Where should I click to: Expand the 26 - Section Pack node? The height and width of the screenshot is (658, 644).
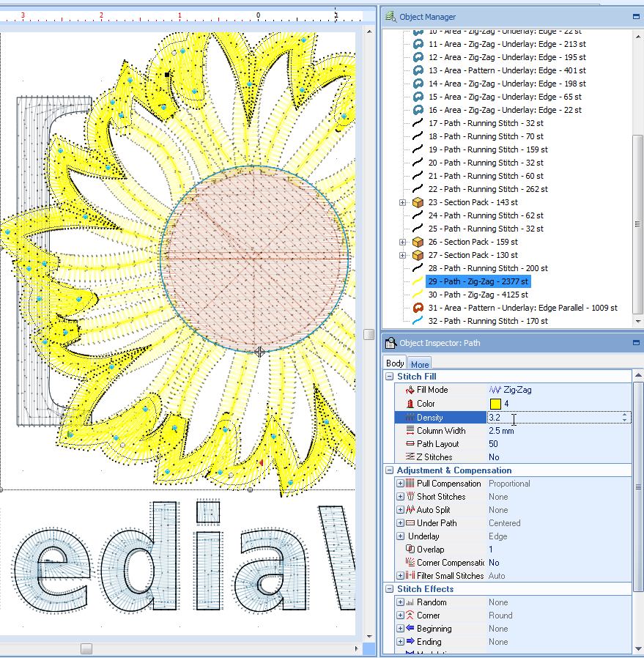402,242
